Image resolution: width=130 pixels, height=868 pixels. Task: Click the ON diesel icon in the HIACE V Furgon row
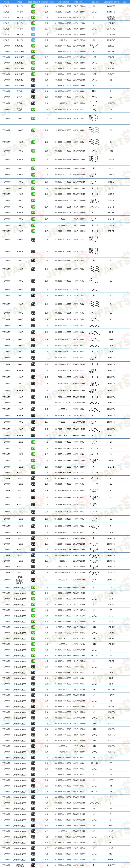pyautogui.click(x=33, y=580)
